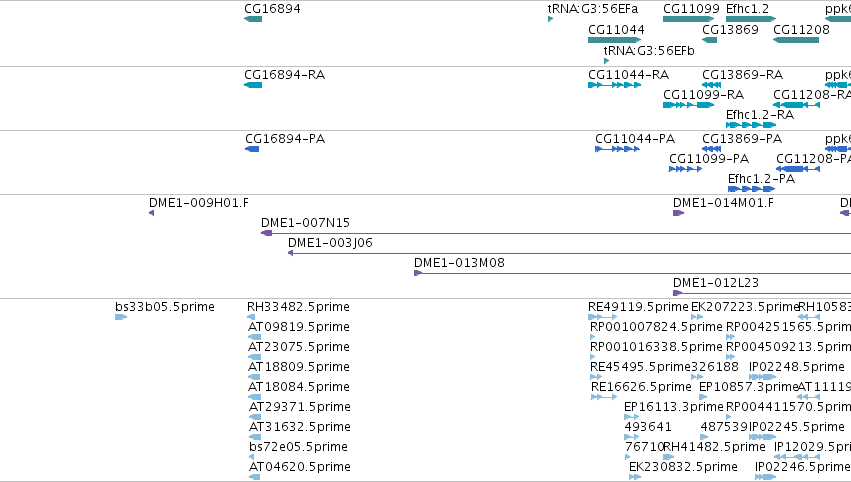The height and width of the screenshot is (482, 851).
Task: Click the RP00450921 3.5prime EST label
Action: click(789, 347)
